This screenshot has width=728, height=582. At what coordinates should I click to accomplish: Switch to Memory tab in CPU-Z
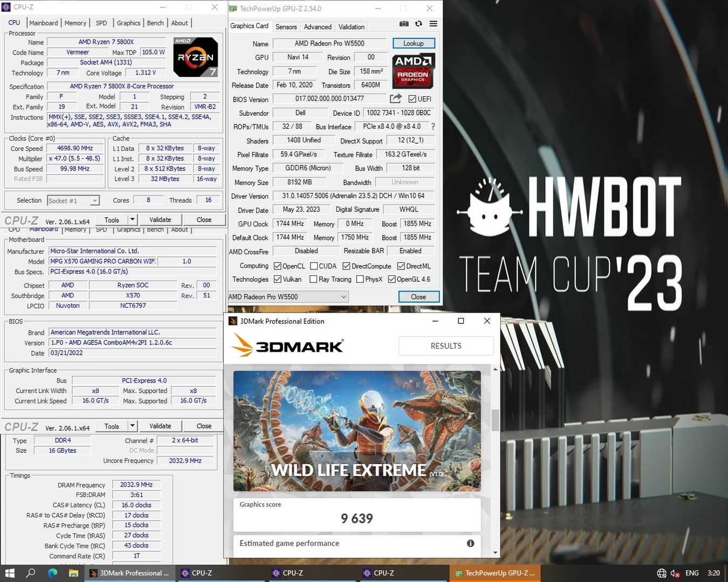pos(75,23)
